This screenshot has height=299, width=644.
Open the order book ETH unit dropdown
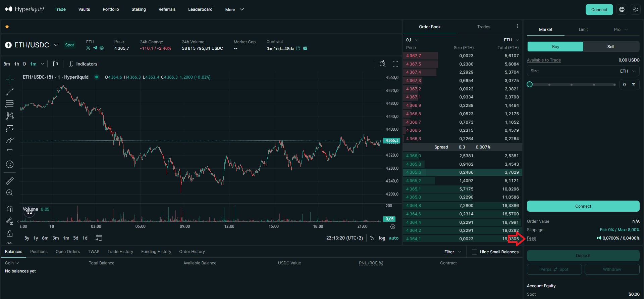pos(511,40)
